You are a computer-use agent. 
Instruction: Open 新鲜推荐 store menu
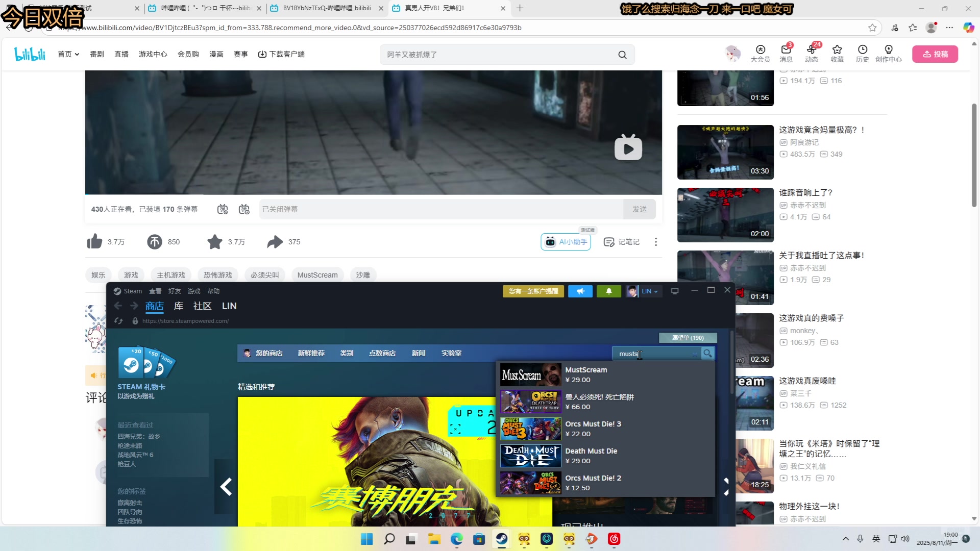point(311,353)
